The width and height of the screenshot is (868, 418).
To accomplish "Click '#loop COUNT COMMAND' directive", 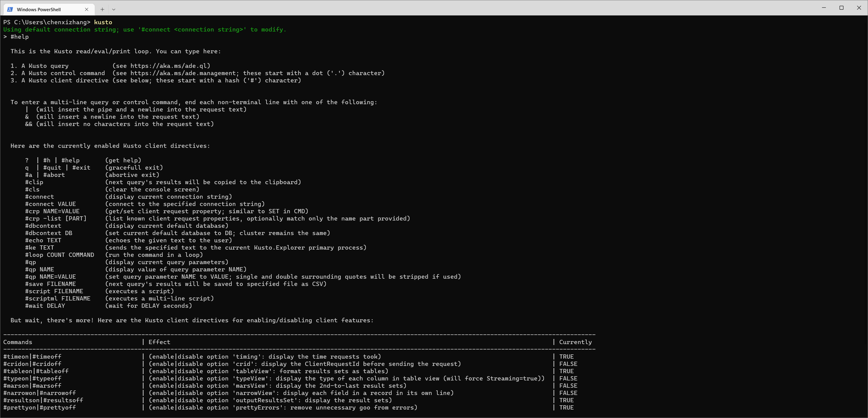I will point(60,255).
